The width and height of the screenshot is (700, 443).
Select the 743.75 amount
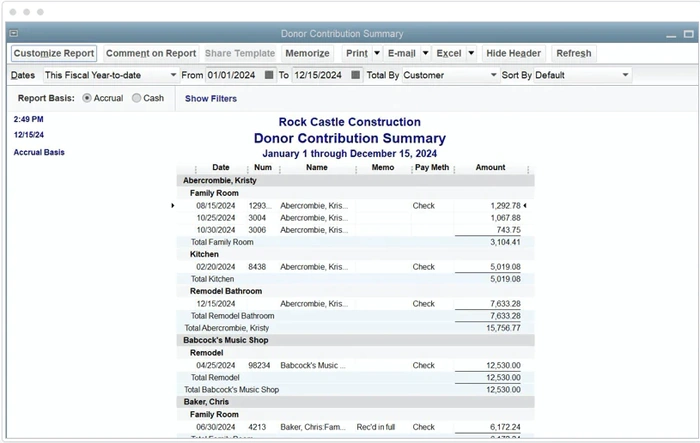pyautogui.click(x=508, y=230)
